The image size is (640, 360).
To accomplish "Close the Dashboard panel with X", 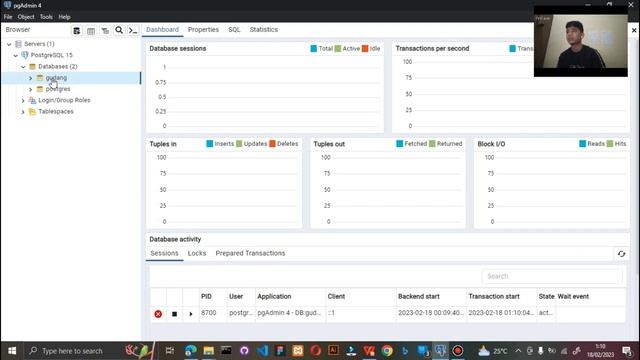I will [634, 30].
